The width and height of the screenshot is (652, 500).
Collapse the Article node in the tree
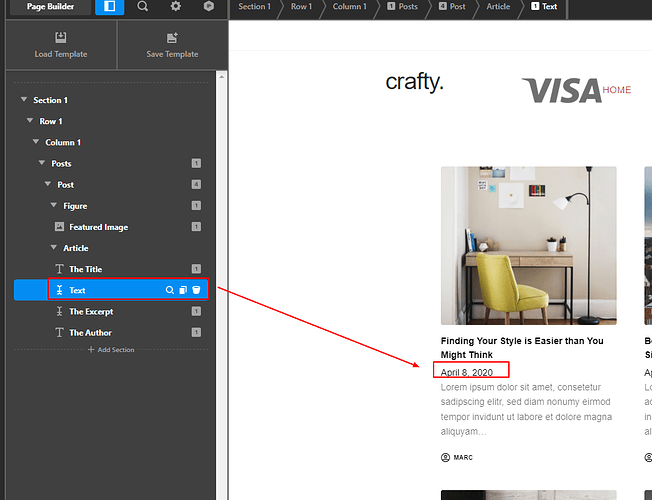click(x=54, y=248)
